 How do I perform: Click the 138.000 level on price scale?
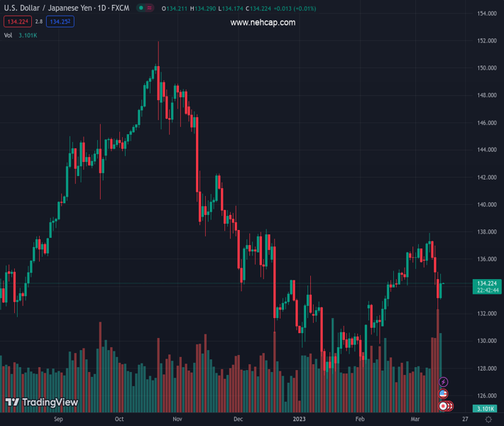click(486, 232)
